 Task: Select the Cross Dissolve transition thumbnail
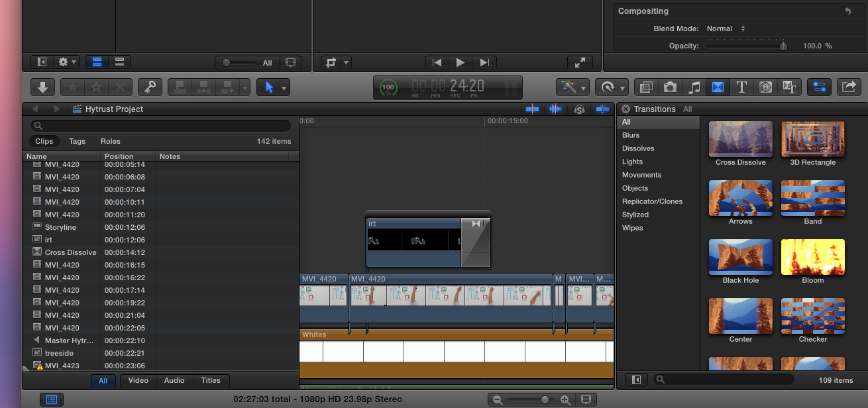pos(740,139)
